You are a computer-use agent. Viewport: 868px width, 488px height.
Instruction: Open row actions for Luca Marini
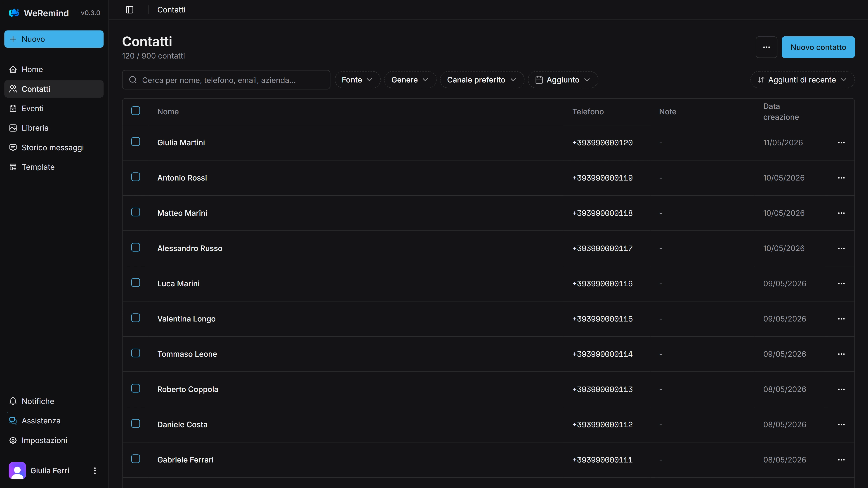tap(841, 284)
